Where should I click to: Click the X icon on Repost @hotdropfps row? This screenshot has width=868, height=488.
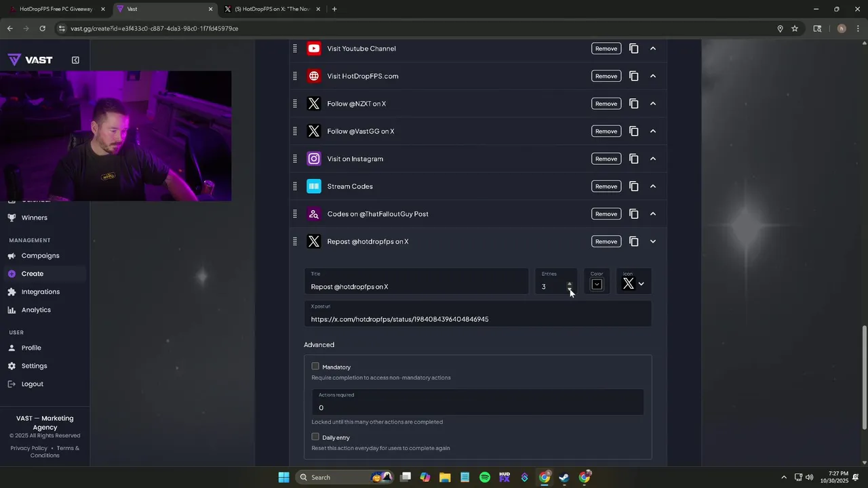313,241
